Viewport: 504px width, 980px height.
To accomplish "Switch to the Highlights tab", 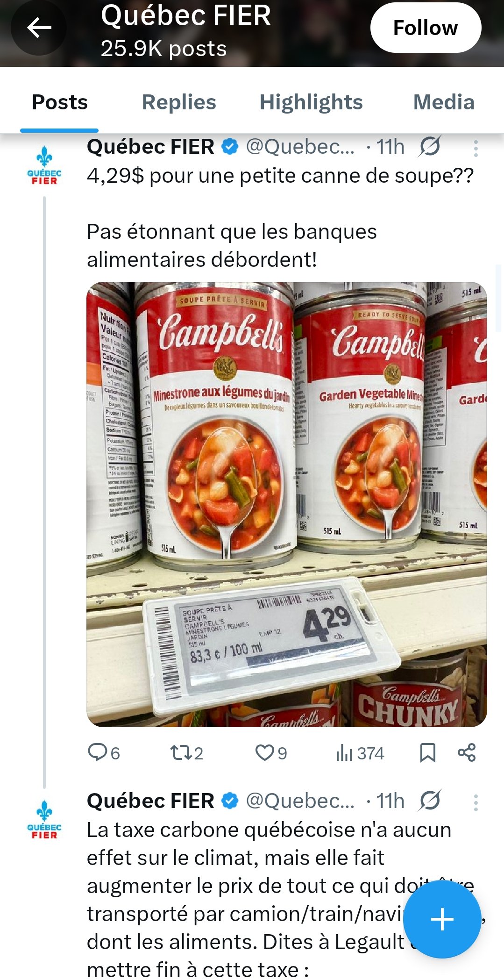I will click(311, 102).
